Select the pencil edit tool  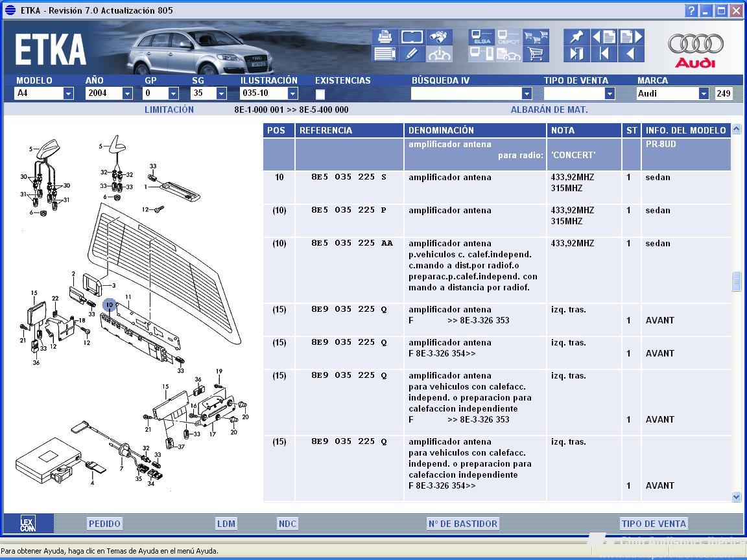(x=412, y=54)
